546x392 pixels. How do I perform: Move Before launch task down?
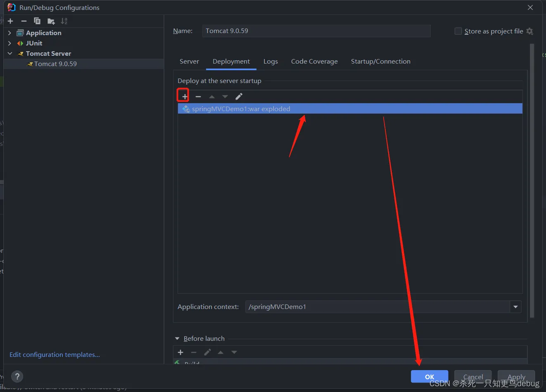[x=234, y=352]
